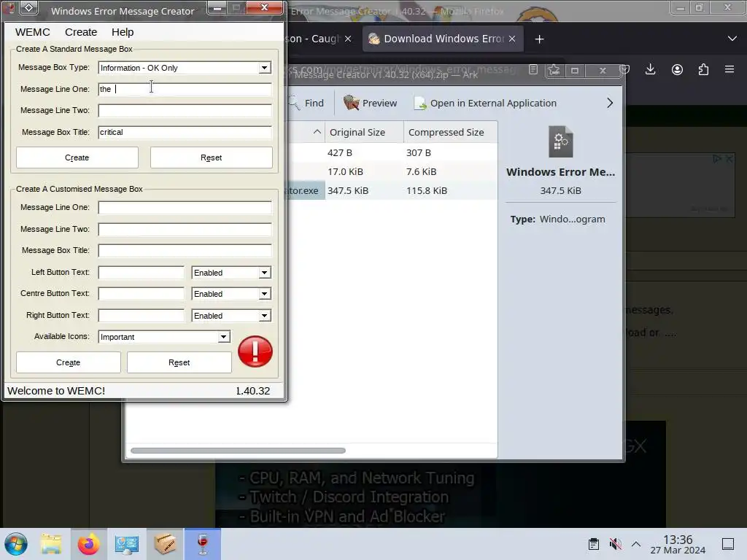Click the Ark horizontal scrollbar

[x=239, y=451]
